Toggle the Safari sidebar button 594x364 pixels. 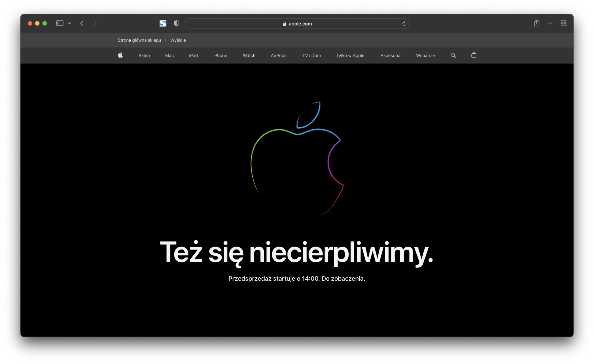60,23
